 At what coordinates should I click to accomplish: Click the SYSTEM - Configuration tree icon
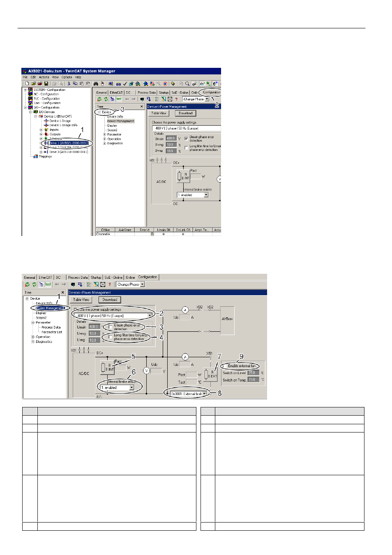30,90
